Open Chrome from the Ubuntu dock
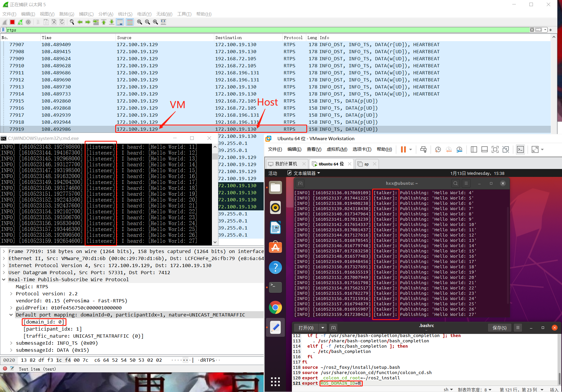 (275, 307)
